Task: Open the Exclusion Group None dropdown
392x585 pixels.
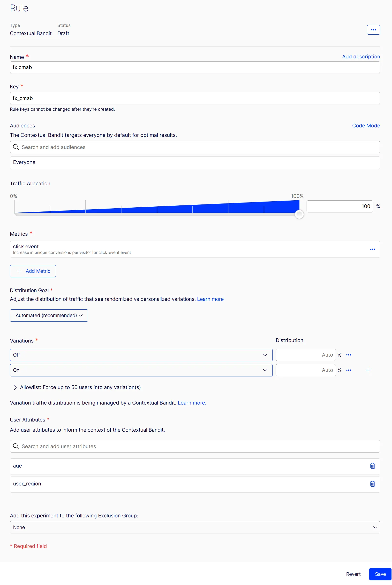Action: click(195, 527)
